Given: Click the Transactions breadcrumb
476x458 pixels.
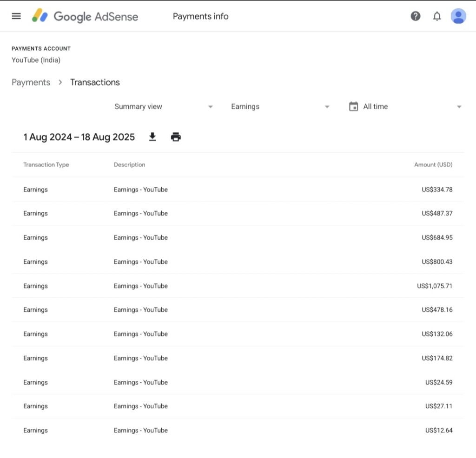Looking at the screenshot, I should 95,82.
